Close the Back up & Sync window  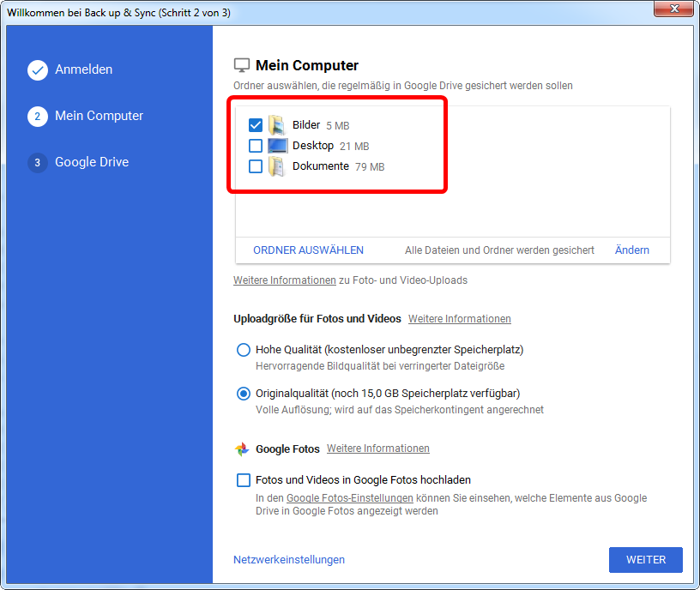point(673,9)
